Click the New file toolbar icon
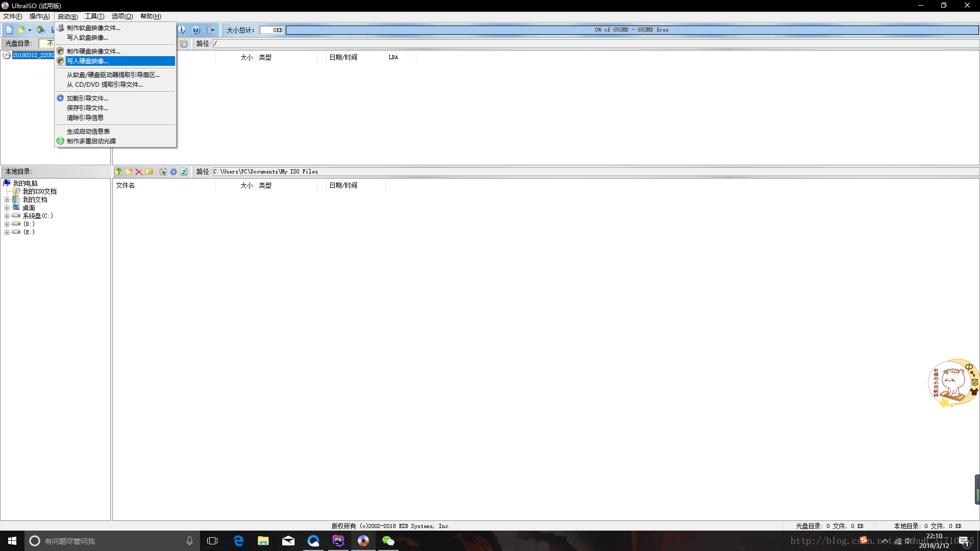Screen dimensions: 980x551 (x=9, y=30)
